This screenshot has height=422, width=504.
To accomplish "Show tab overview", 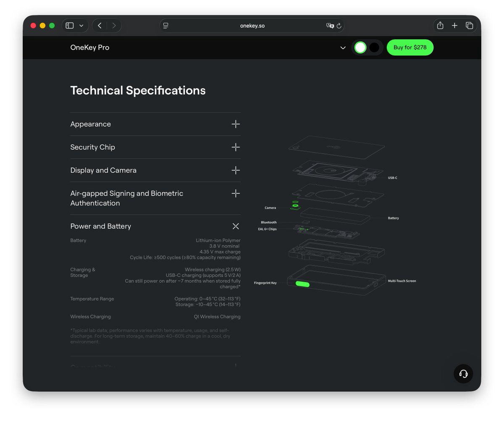I will pyautogui.click(x=469, y=26).
